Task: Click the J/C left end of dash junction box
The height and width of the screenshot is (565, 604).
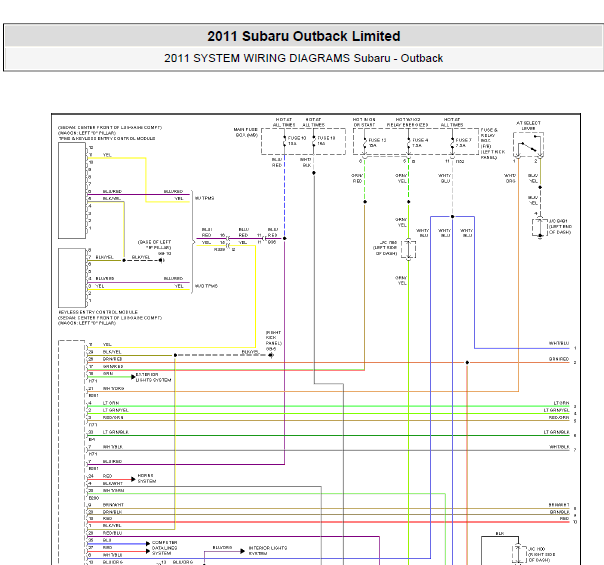Action: [540, 226]
